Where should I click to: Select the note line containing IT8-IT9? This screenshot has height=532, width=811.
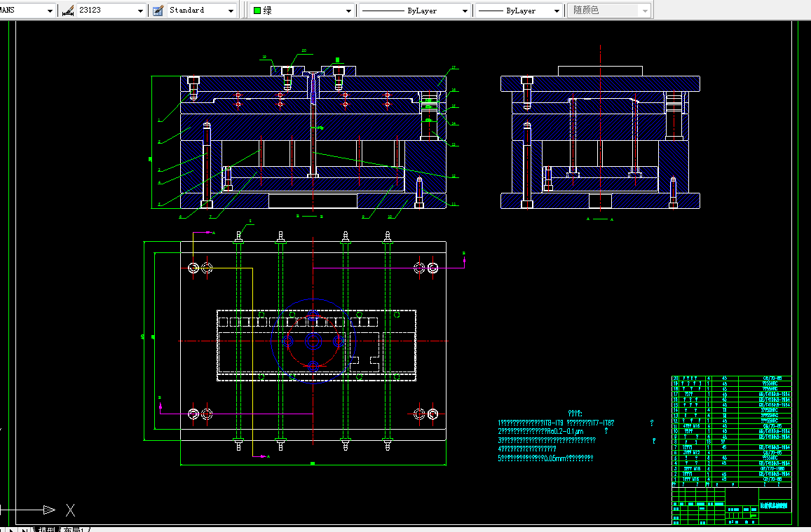(x=556, y=423)
